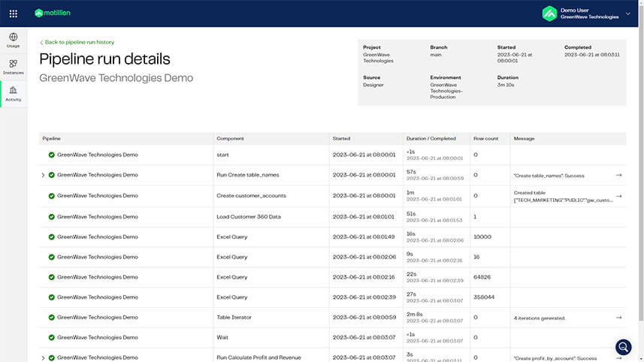This screenshot has width=644, height=362.
Task: Click the GreenWave account avatar icon
Action: [x=549, y=14]
